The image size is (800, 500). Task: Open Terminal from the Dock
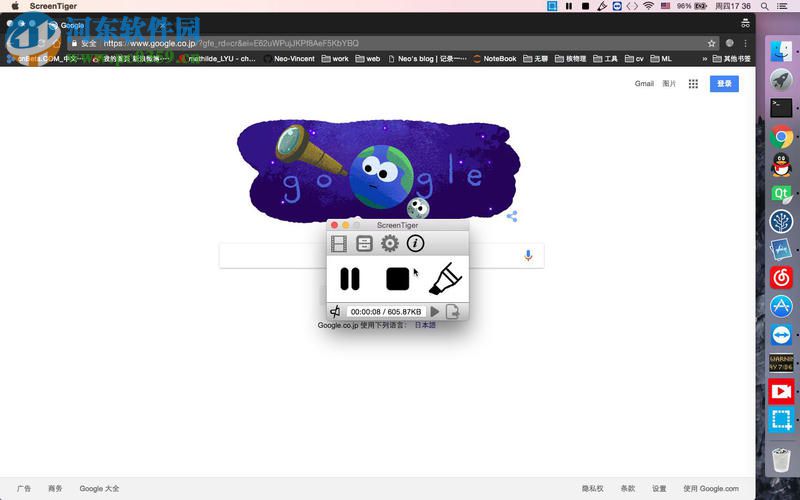(x=781, y=108)
